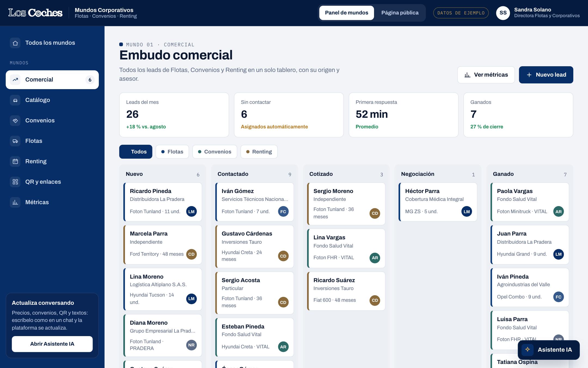The width and height of the screenshot is (588, 368).
Task: Go to Renting world in sidebar
Action: pos(52,161)
